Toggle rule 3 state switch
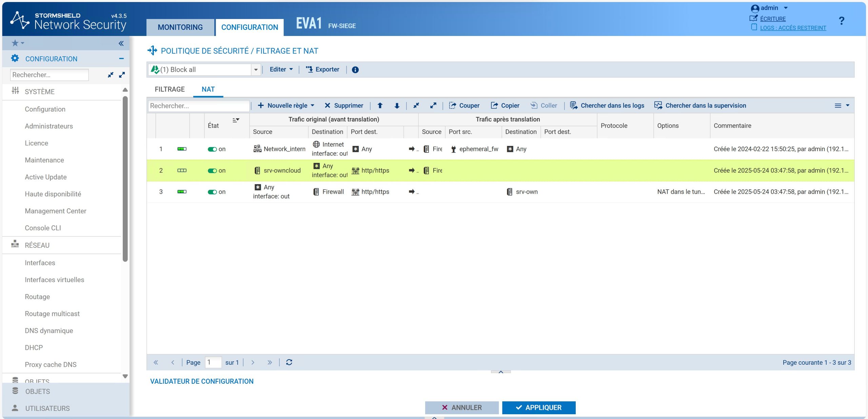Image resolution: width=868 pixels, height=419 pixels. (212, 192)
